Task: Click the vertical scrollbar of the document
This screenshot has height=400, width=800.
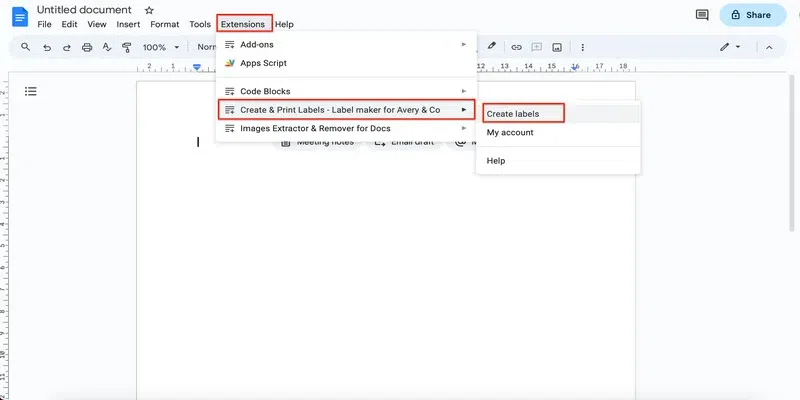Action: pos(792,153)
